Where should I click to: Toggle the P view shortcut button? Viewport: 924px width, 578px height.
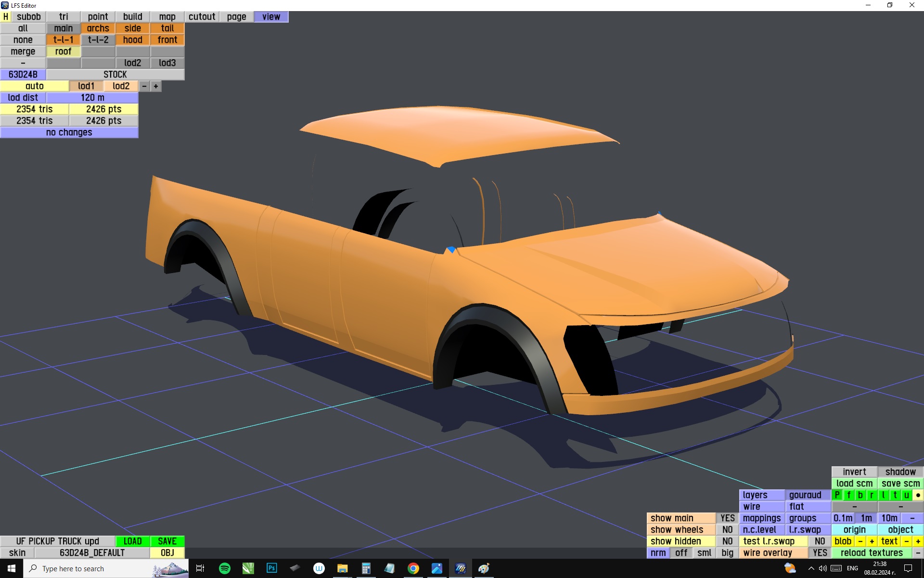pyautogui.click(x=837, y=495)
